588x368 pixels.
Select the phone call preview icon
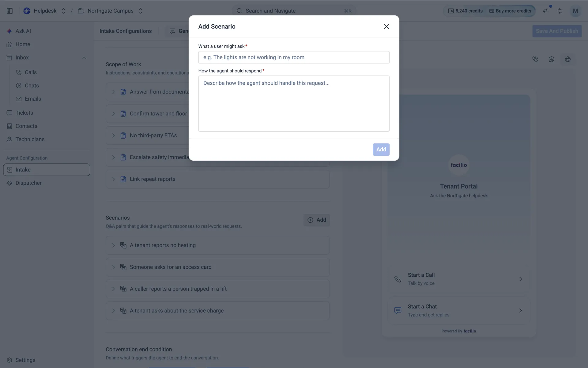pyautogui.click(x=535, y=59)
